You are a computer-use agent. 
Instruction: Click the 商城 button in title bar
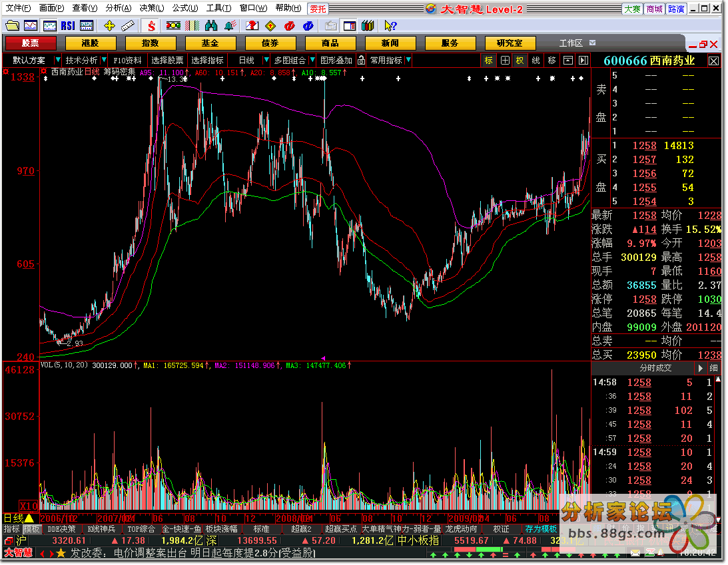pos(654,9)
